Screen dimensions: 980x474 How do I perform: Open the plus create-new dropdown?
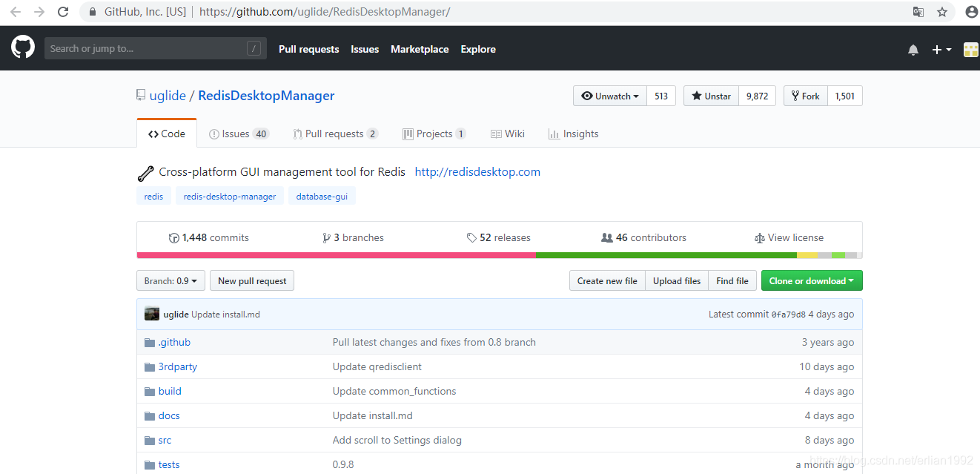pyautogui.click(x=941, y=50)
